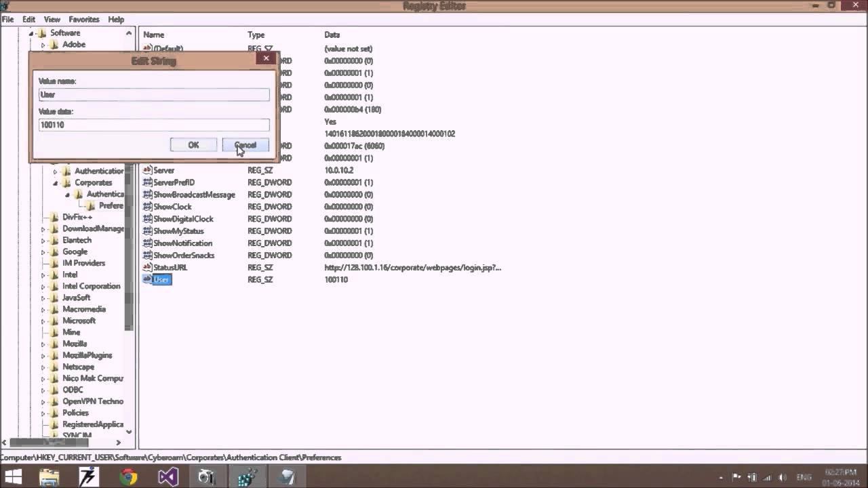Select the ShowNotification DWORD icon
This screenshot has height=488, width=868.
coord(147,243)
